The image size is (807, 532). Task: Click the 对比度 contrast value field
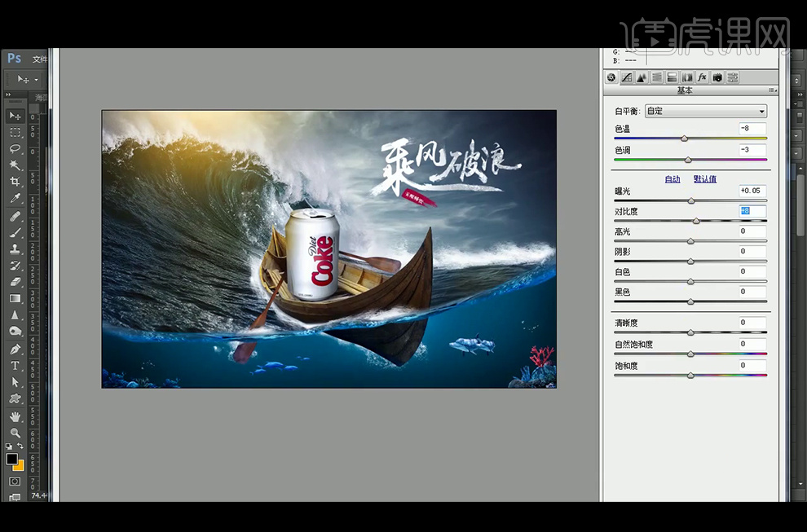click(752, 211)
